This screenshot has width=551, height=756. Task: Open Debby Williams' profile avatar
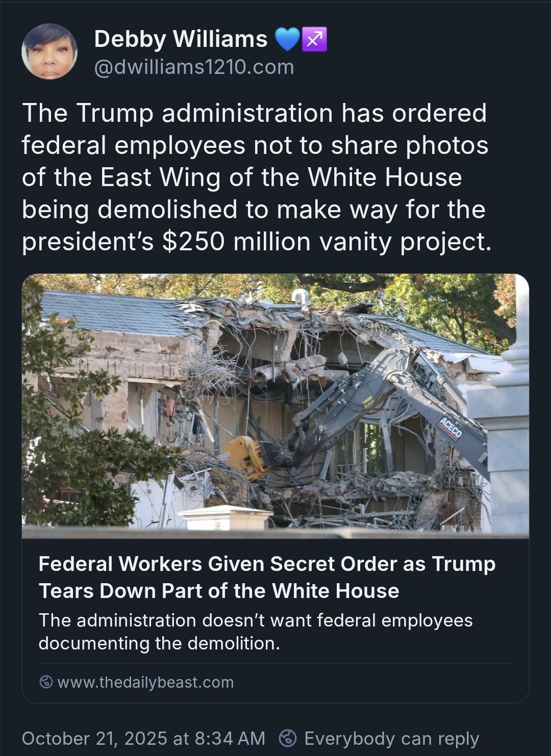[x=49, y=51]
